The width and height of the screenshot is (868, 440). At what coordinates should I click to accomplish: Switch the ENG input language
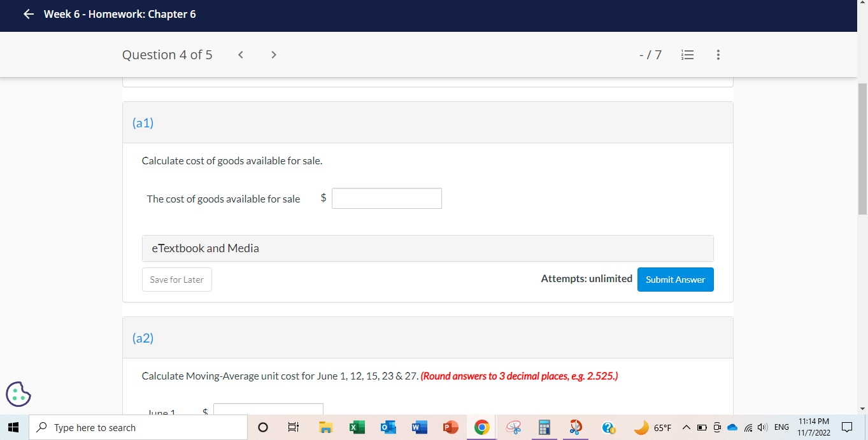(781, 427)
